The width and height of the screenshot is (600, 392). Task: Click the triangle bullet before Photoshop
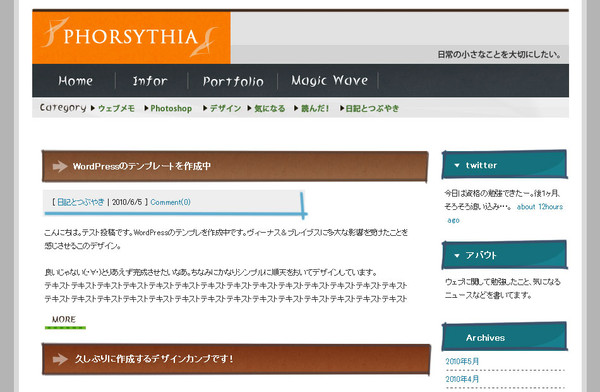click(x=146, y=108)
